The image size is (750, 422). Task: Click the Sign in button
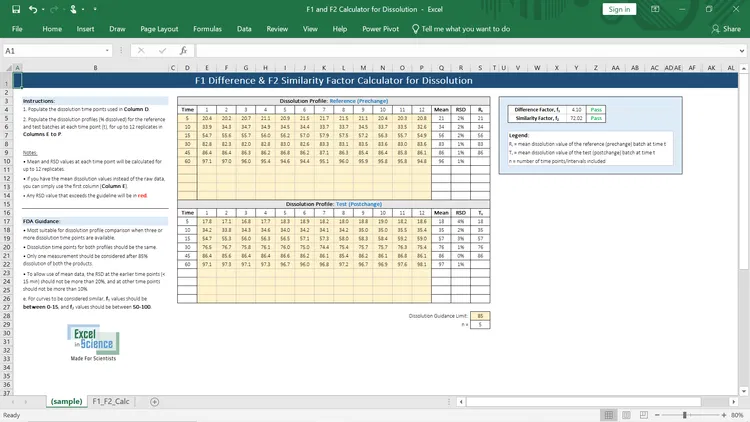tap(619, 9)
